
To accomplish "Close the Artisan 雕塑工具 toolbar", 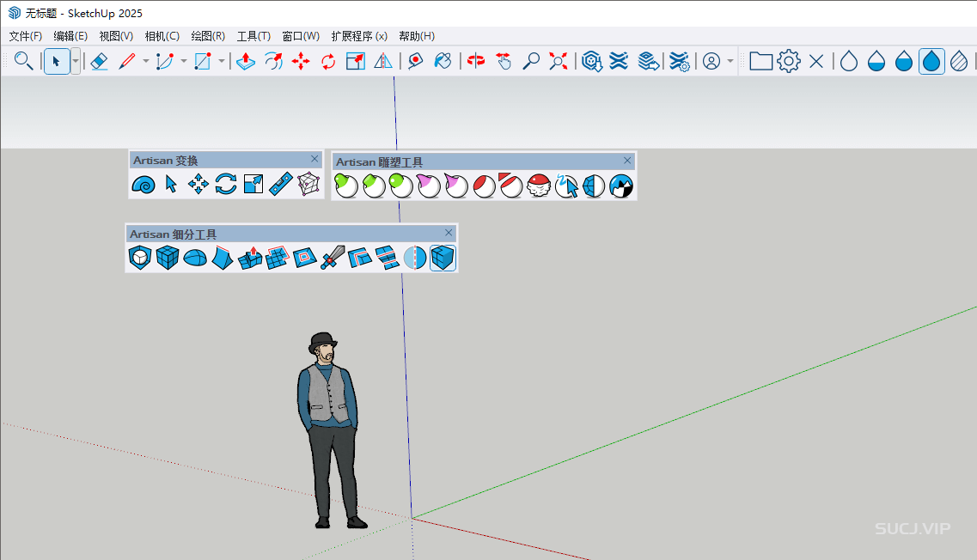I will click(x=627, y=161).
